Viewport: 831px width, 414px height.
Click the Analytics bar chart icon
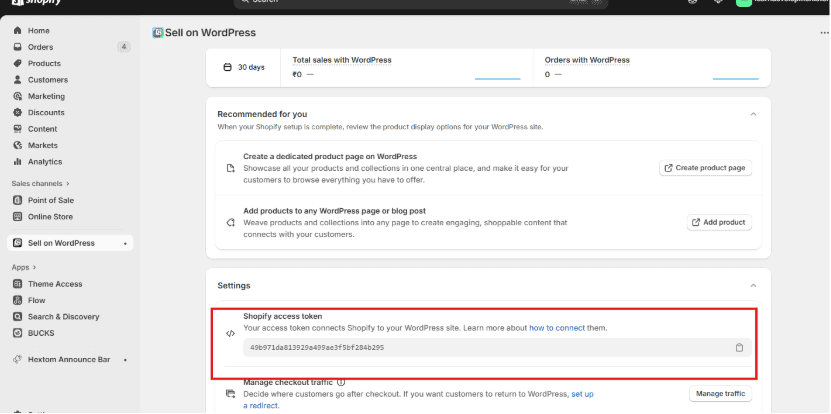[17, 161]
